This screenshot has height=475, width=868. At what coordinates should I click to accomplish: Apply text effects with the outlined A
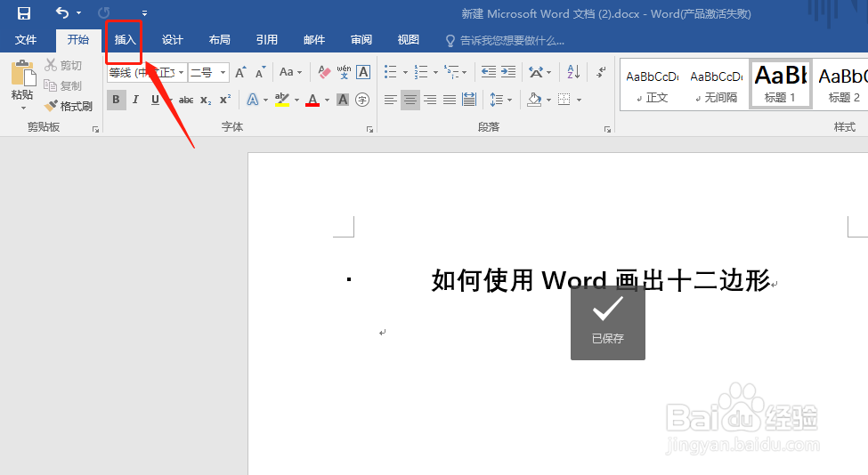tap(253, 100)
